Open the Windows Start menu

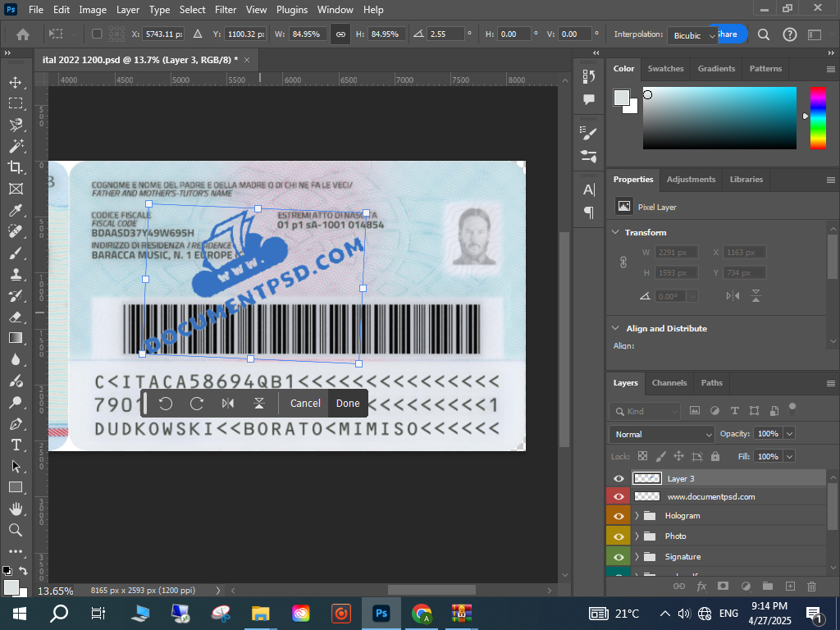coord(20,614)
